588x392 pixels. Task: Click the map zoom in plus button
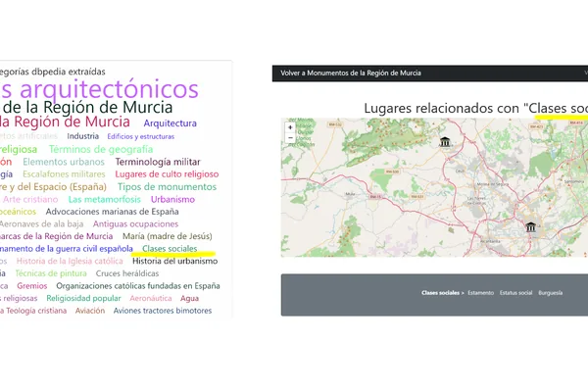[x=290, y=127]
